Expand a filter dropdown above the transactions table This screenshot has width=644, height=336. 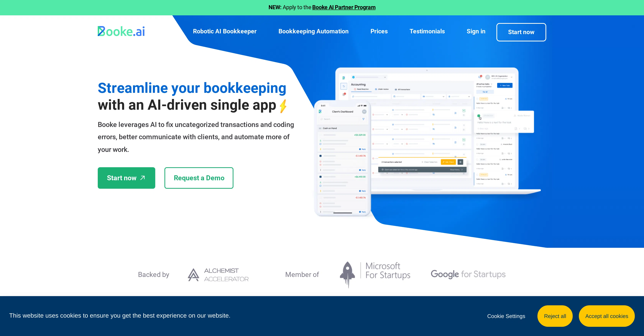point(444,97)
